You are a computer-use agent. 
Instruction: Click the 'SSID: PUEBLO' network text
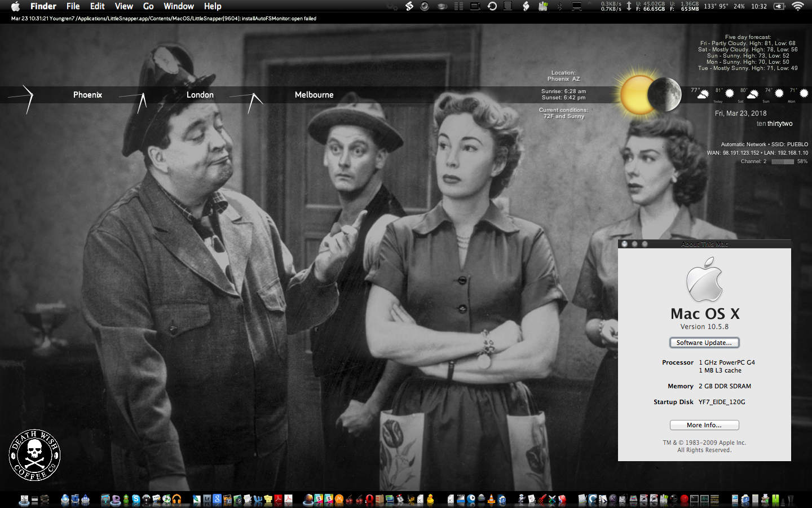pos(789,144)
